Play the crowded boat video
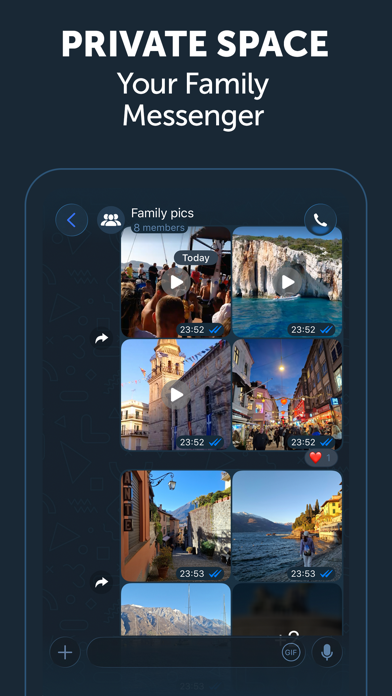 click(x=176, y=282)
